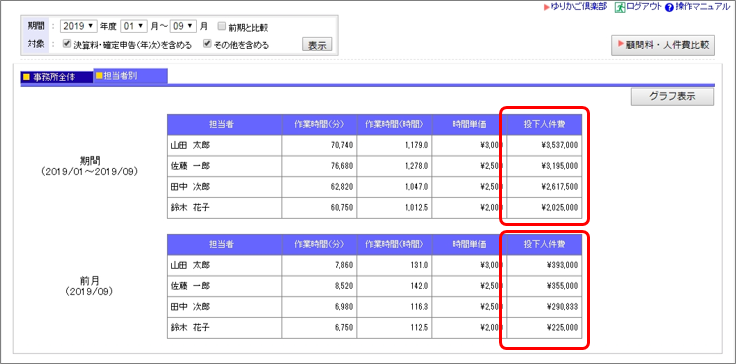
Task: Click the 顧問料・人件費比較 button
Action: (x=663, y=46)
